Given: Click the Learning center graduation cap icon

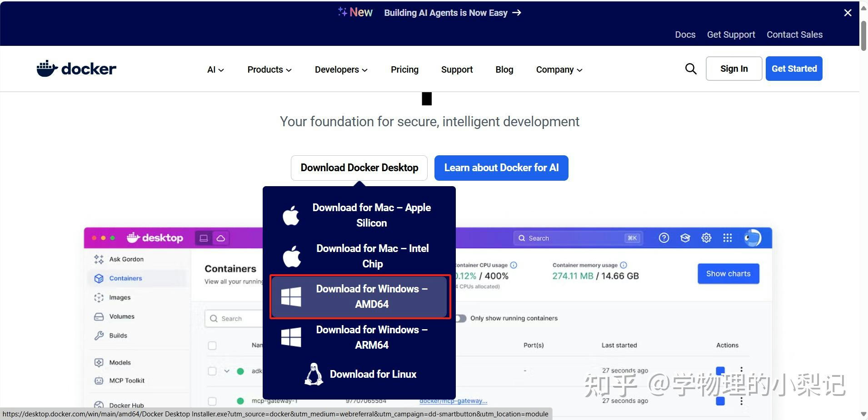Looking at the screenshot, I should [685, 238].
